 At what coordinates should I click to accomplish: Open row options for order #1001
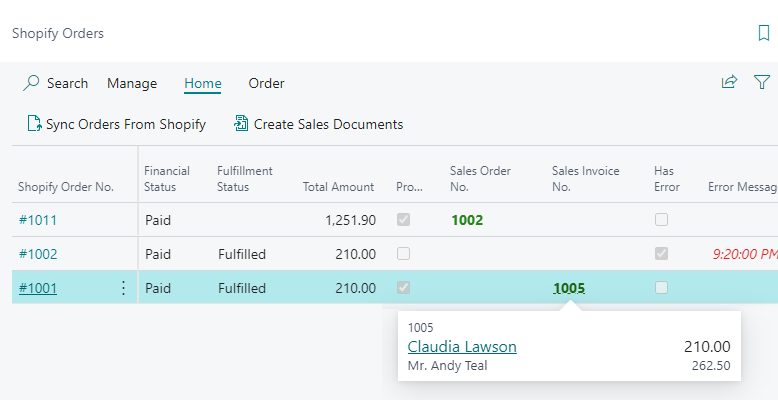point(124,288)
